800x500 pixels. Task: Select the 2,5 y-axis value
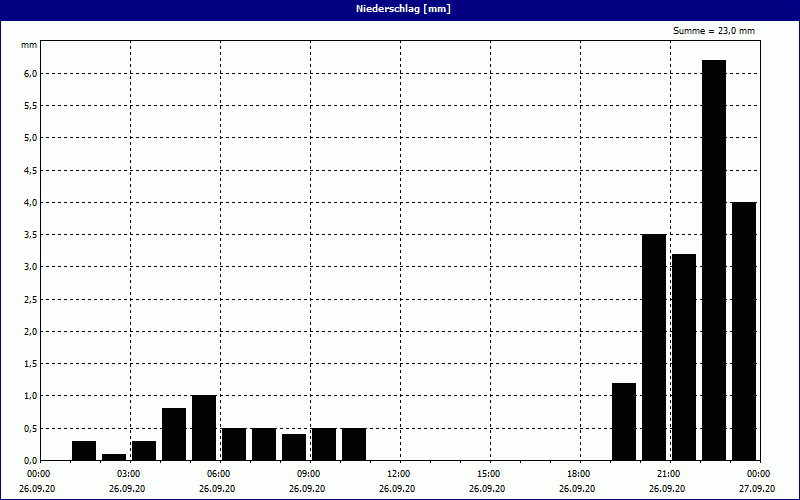(31, 299)
